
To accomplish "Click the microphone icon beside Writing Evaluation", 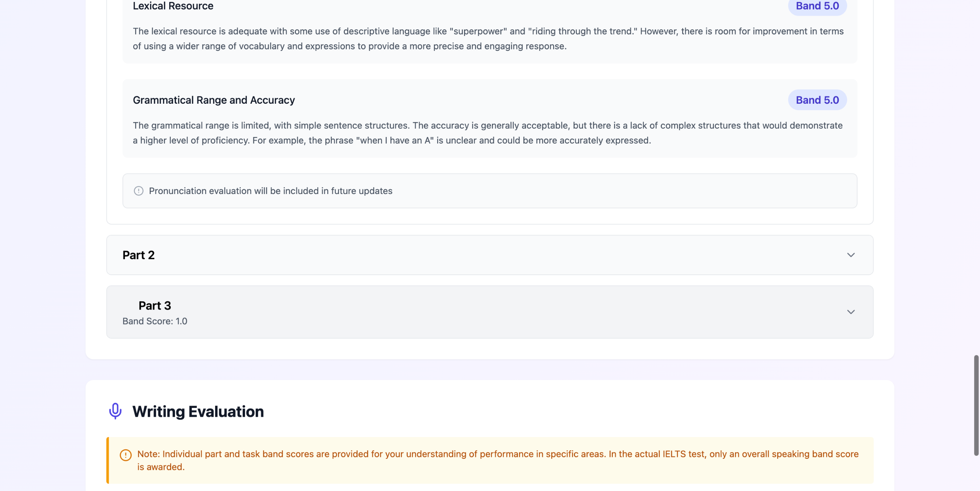I will (x=115, y=411).
